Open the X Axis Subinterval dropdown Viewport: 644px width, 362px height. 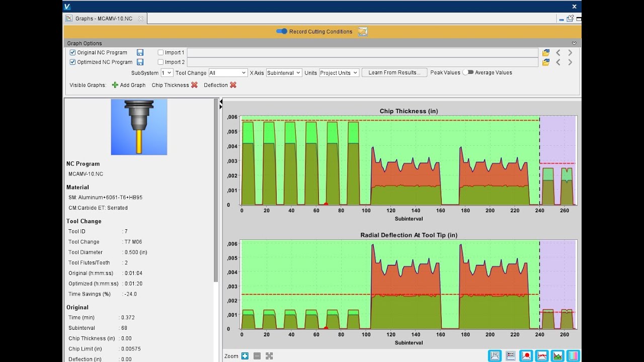[284, 73]
